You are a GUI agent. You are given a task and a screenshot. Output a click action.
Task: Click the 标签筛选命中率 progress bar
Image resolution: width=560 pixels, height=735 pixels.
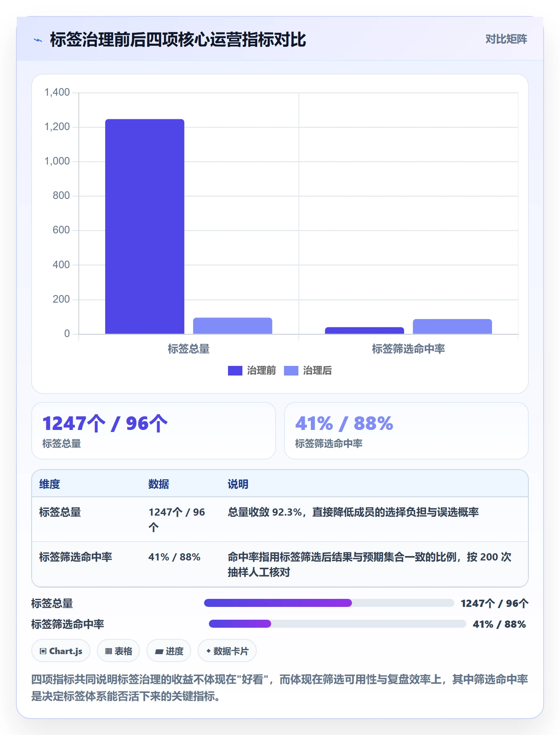point(337,624)
